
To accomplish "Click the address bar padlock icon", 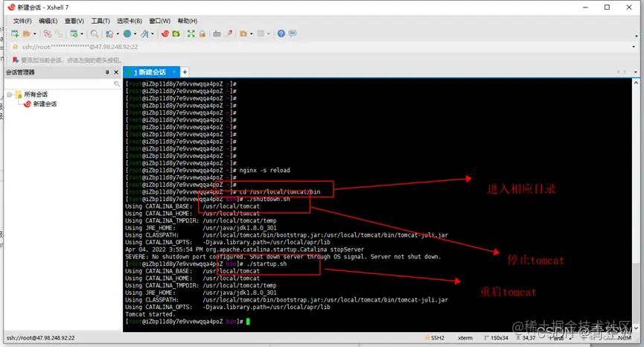I will (16, 47).
